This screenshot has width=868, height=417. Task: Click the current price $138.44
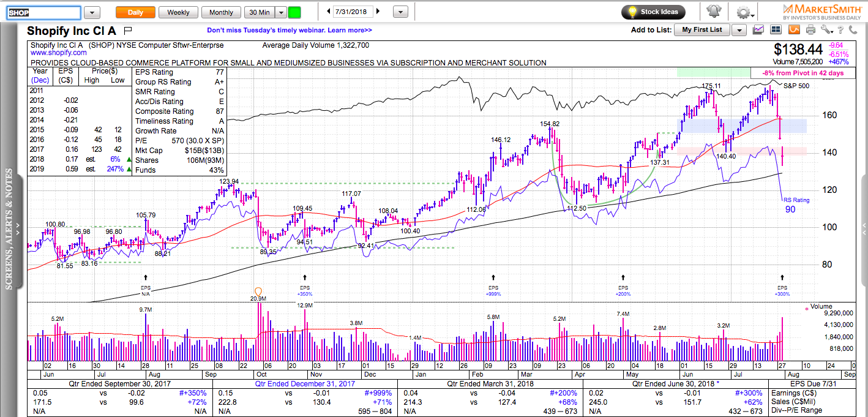tap(799, 49)
